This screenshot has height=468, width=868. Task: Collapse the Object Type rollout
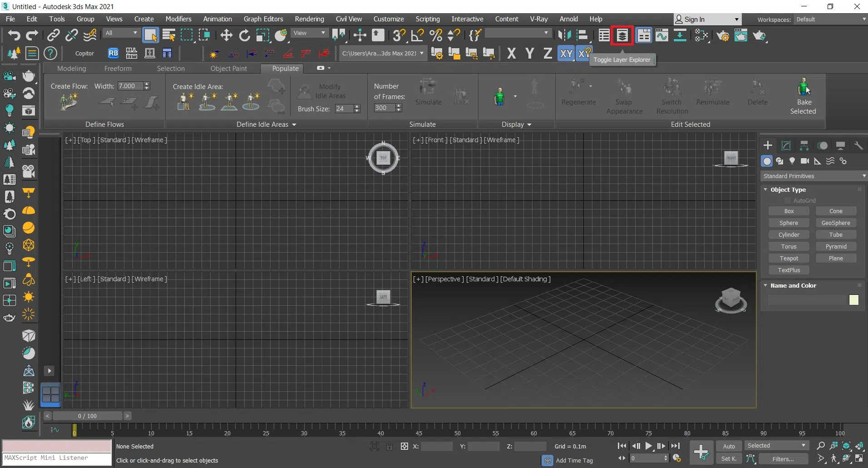tap(788, 189)
